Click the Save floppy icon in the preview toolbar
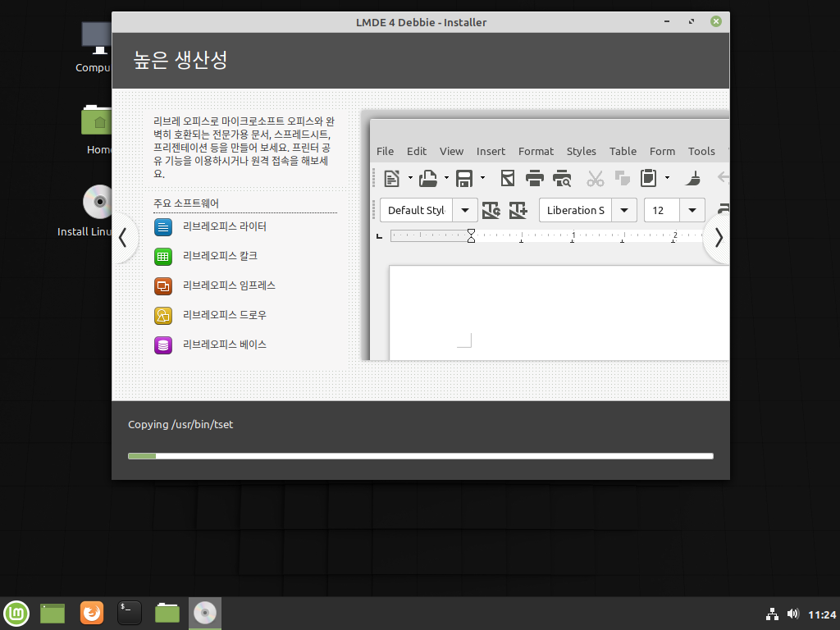Image resolution: width=840 pixels, height=630 pixels. coord(464,178)
